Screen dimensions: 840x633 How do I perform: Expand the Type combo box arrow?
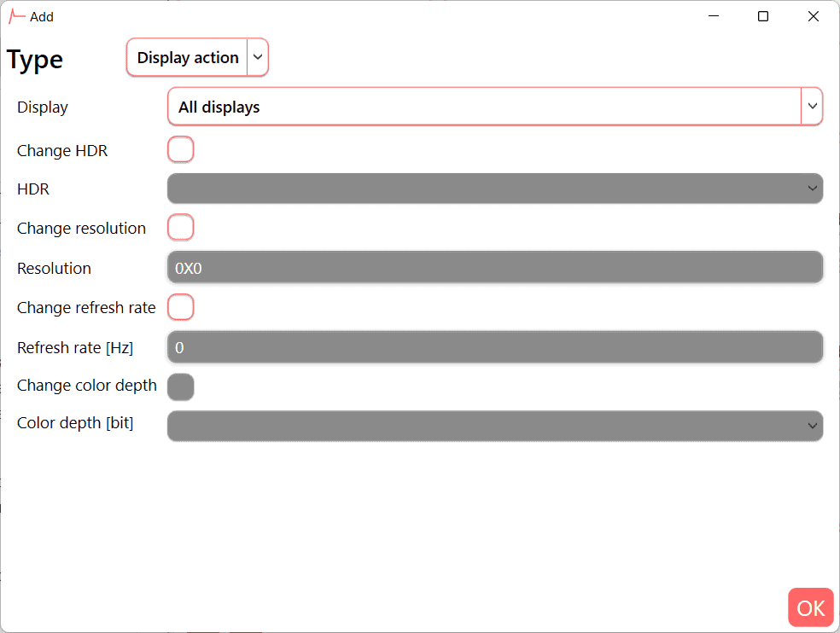click(258, 57)
